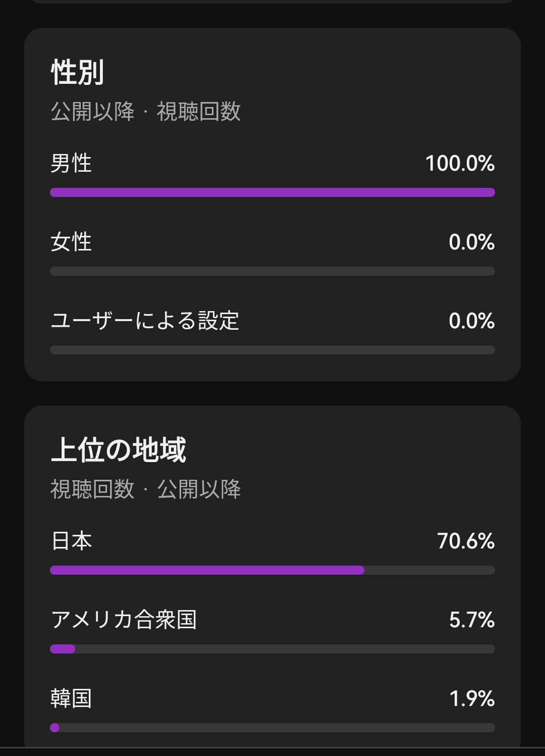
Task: Select the 女性 row label
Action: pyautogui.click(x=71, y=242)
